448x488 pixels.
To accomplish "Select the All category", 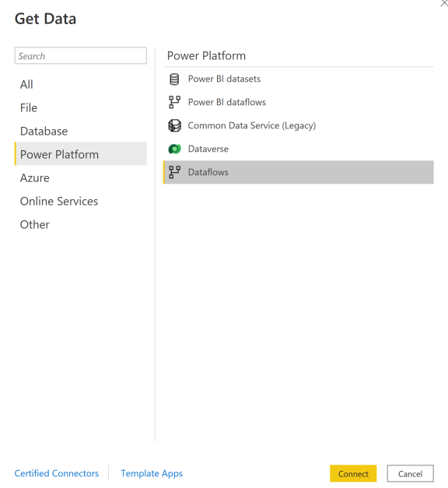I will coord(81,84).
